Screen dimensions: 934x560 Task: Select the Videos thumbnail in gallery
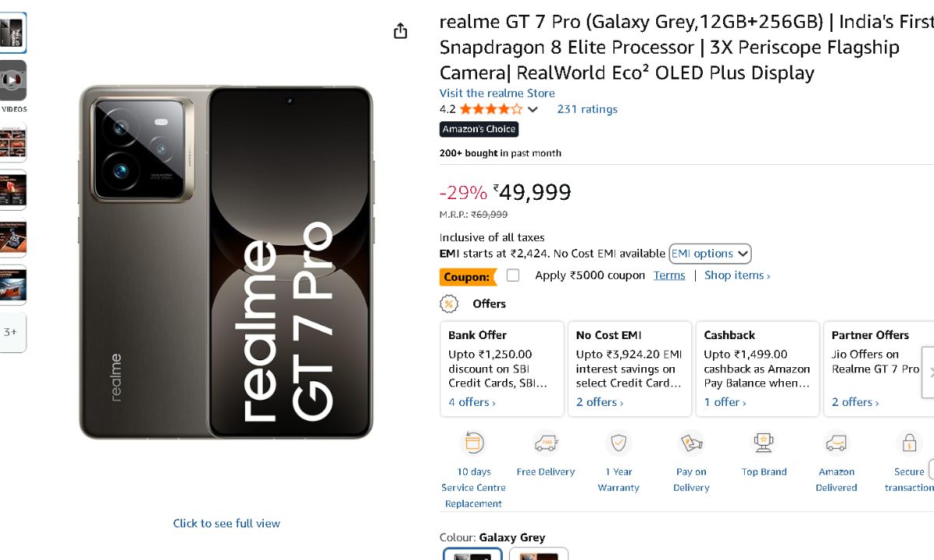[x=13, y=81]
